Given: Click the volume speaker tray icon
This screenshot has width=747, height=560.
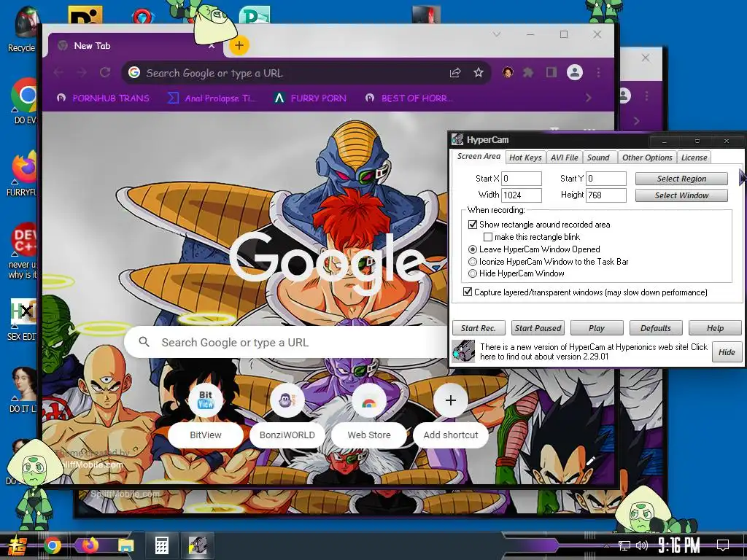Looking at the screenshot, I should click(641, 545).
